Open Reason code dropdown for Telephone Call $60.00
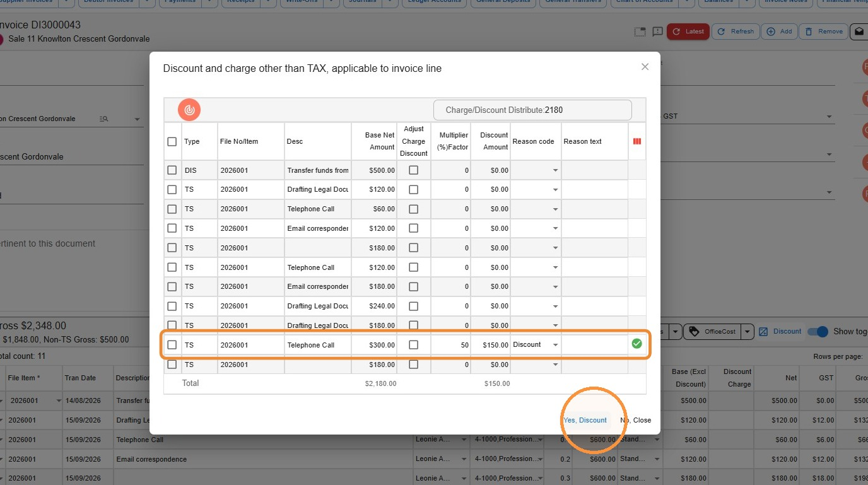Viewport: 868px width, 485px height. (x=555, y=209)
